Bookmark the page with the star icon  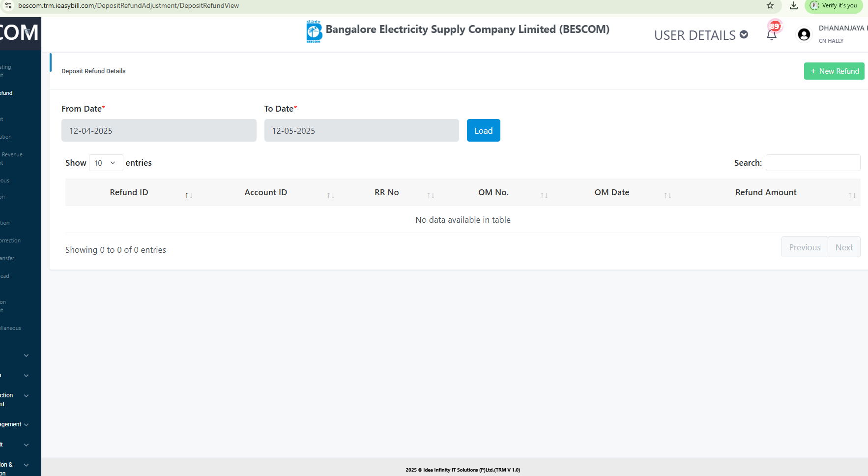tap(770, 5)
